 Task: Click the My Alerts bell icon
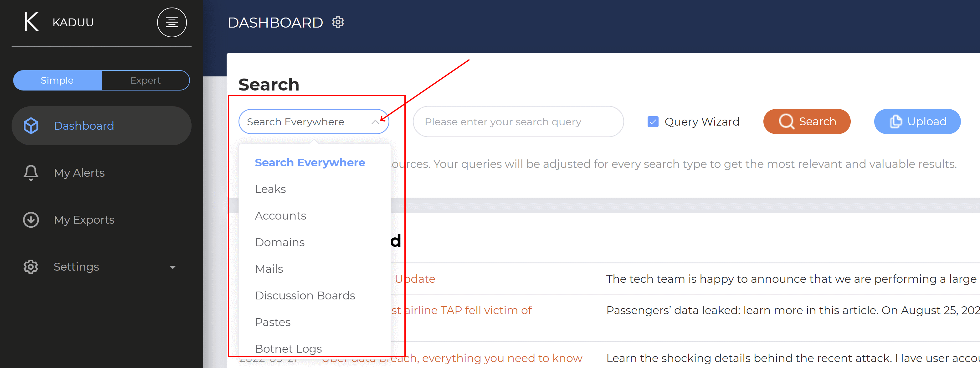[31, 173]
